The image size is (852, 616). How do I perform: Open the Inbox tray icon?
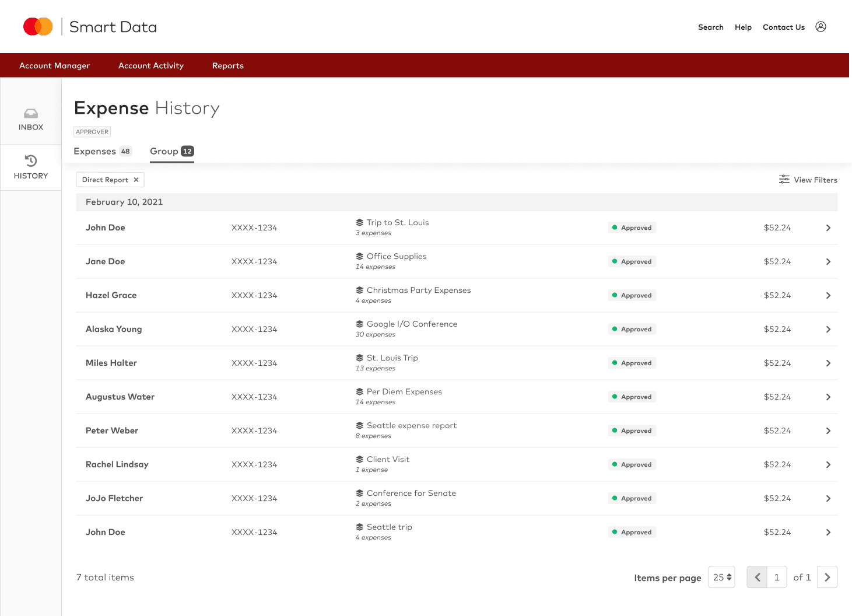(31, 113)
